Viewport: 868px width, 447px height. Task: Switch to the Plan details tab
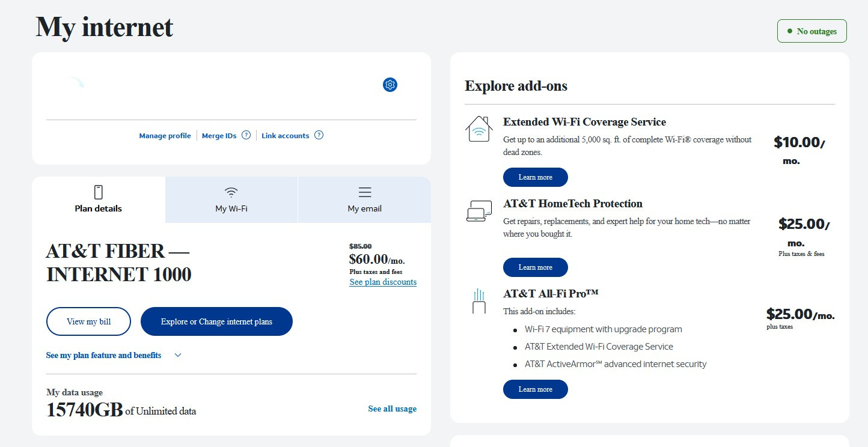(x=99, y=200)
